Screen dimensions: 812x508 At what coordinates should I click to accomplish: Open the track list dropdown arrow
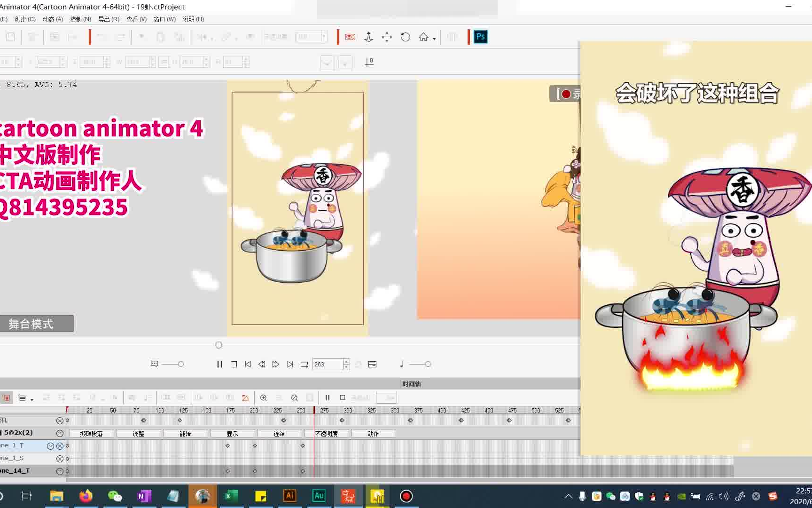coord(32,400)
